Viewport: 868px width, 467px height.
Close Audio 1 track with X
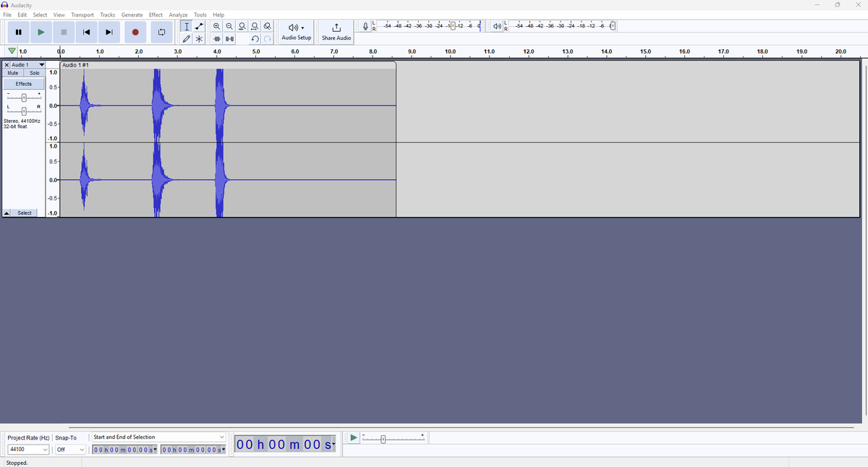coord(7,65)
